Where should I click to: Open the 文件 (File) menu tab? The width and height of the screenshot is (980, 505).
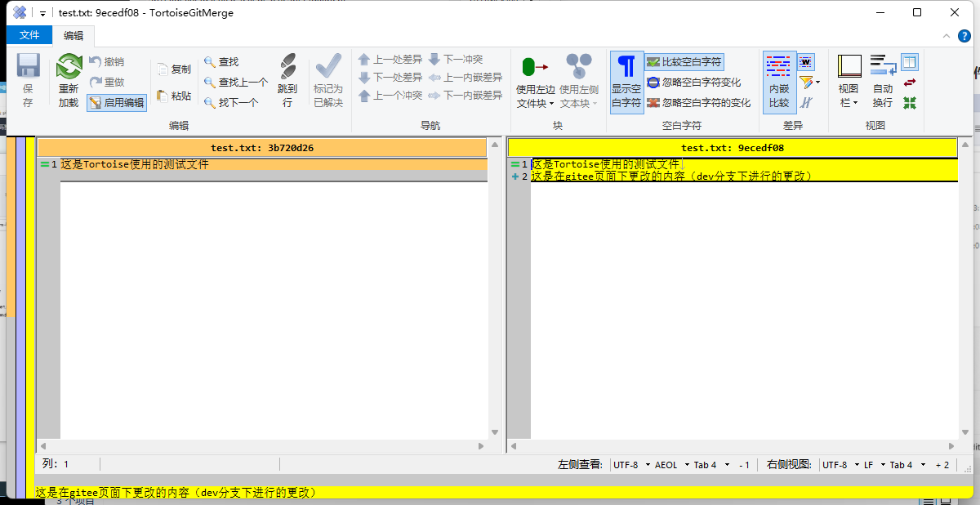click(29, 35)
